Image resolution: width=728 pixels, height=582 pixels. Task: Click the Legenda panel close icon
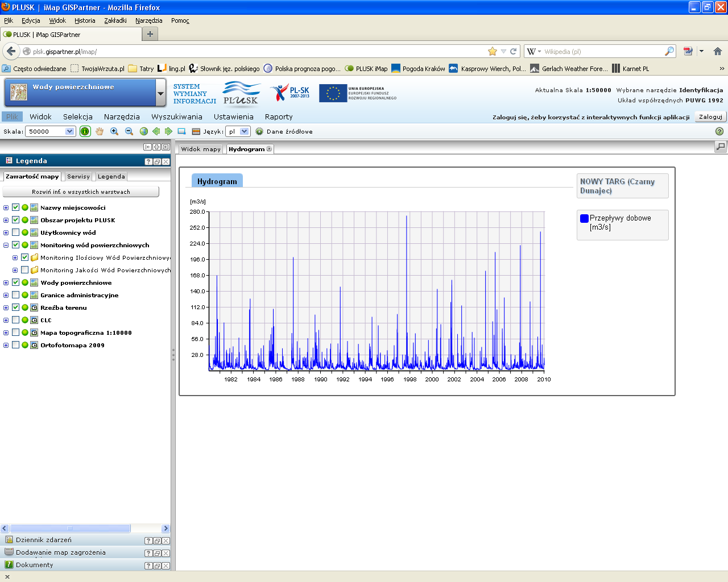pos(166,161)
